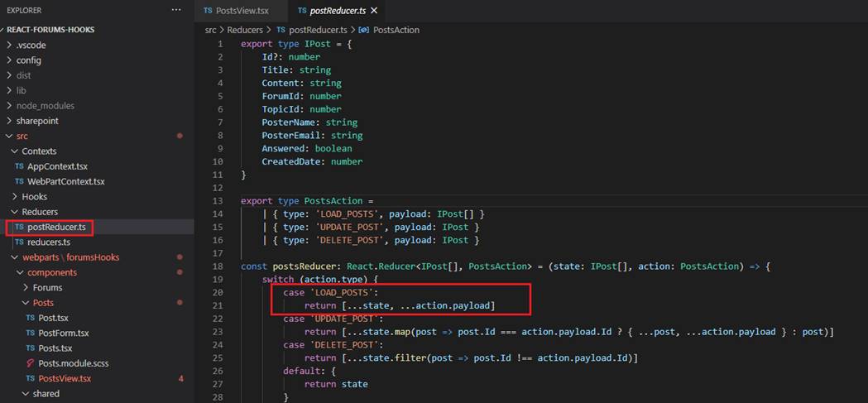Image resolution: width=868 pixels, height=403 pixels.
Task: Click the TS icon beside Post.tsx
Action: click(31, 318)
